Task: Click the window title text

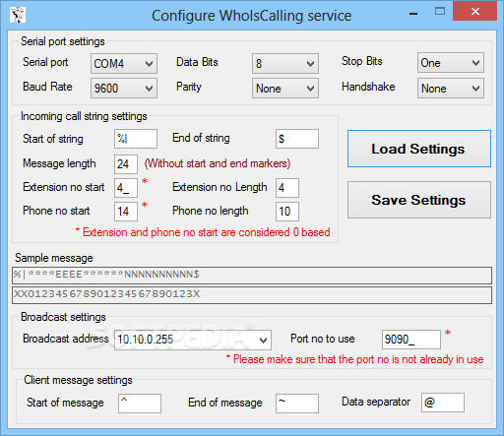Action: pyautogui.click(x=251, y=16)
